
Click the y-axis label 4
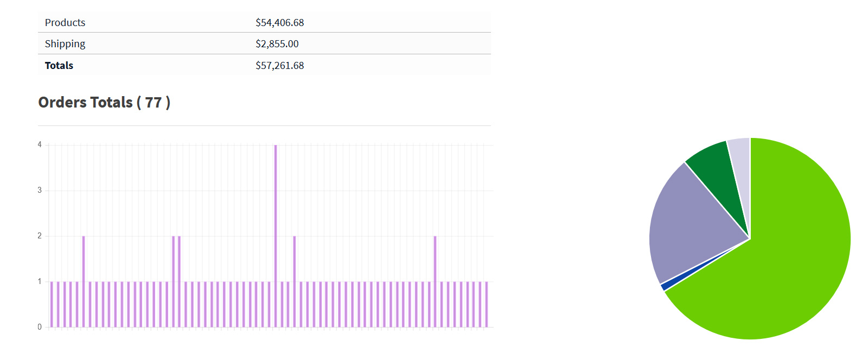[40, 144]
